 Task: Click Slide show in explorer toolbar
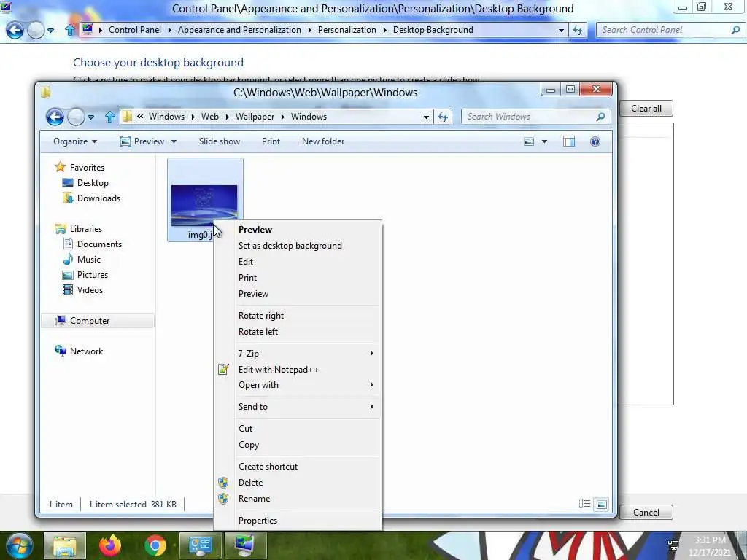tap(220, 141)
